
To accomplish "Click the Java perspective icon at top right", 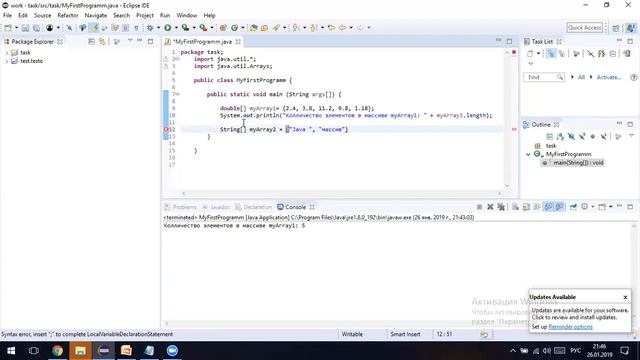I will (631, 28).
